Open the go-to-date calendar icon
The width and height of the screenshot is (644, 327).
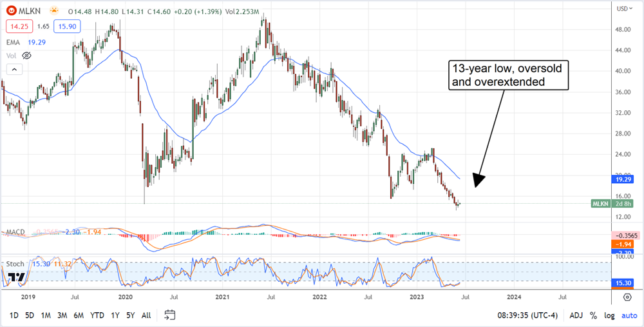tap(170, 315)
